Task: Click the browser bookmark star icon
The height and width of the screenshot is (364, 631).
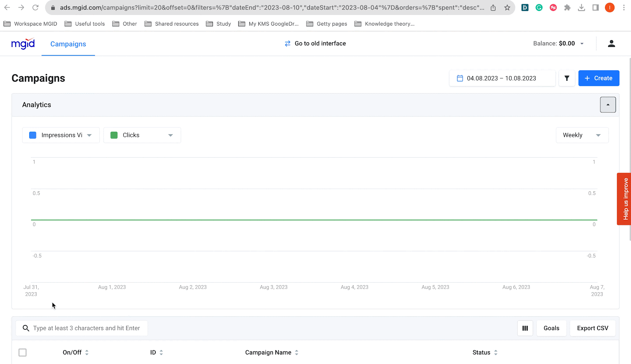Action: point(507,7)
